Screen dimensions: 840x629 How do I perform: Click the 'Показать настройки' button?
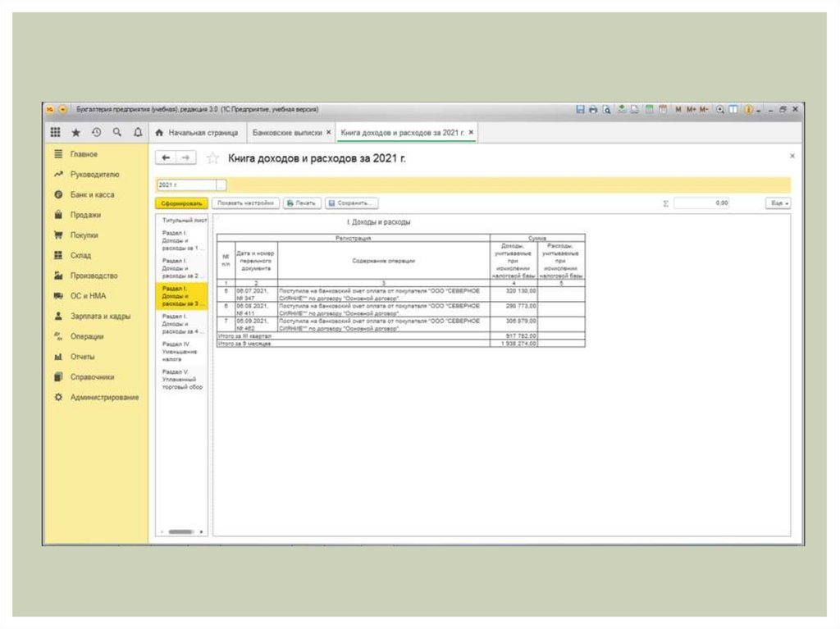[x=245, y=203]
